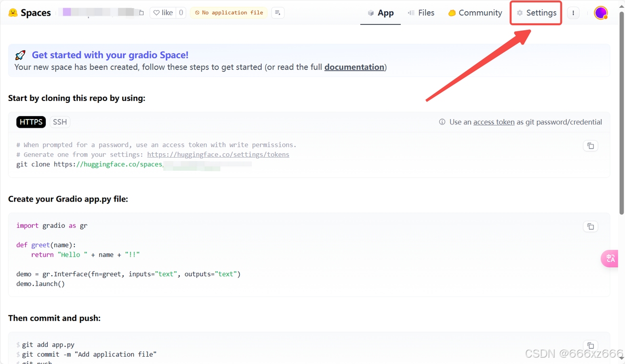Copy the Space name with the copy icon
Image resolution: width=625 pixels, height=364 pixels.
coord(142,13)
